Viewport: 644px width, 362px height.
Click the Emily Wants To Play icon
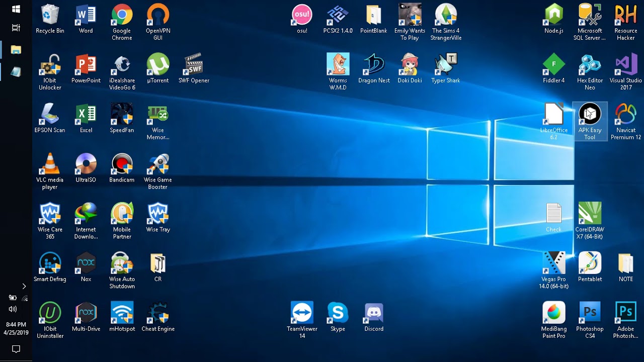click(x=410, y=23)
